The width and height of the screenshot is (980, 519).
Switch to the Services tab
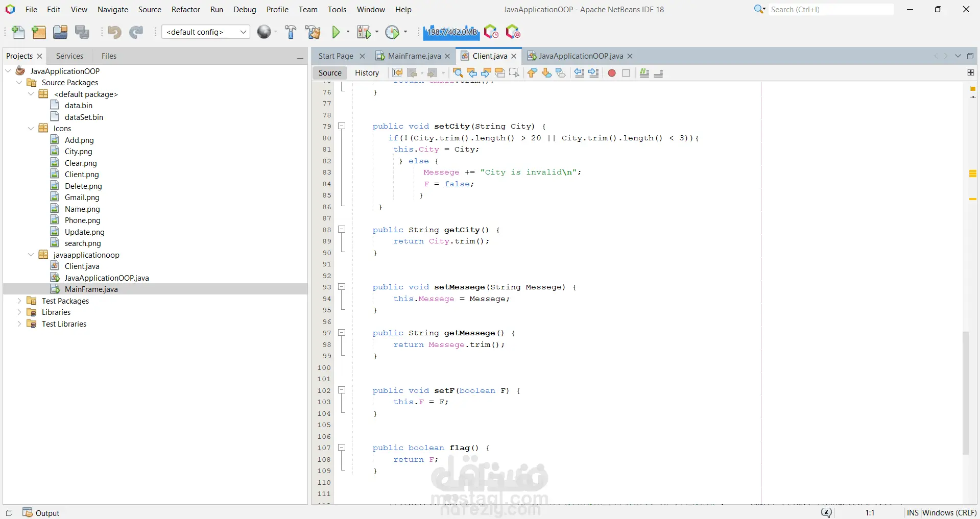pyautogui.click(x=69, y=56)
